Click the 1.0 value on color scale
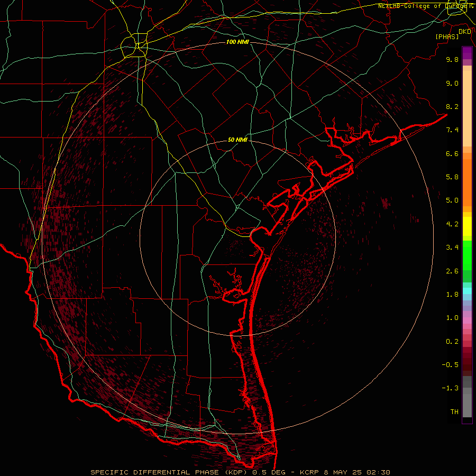 click(x=452, y=318)
